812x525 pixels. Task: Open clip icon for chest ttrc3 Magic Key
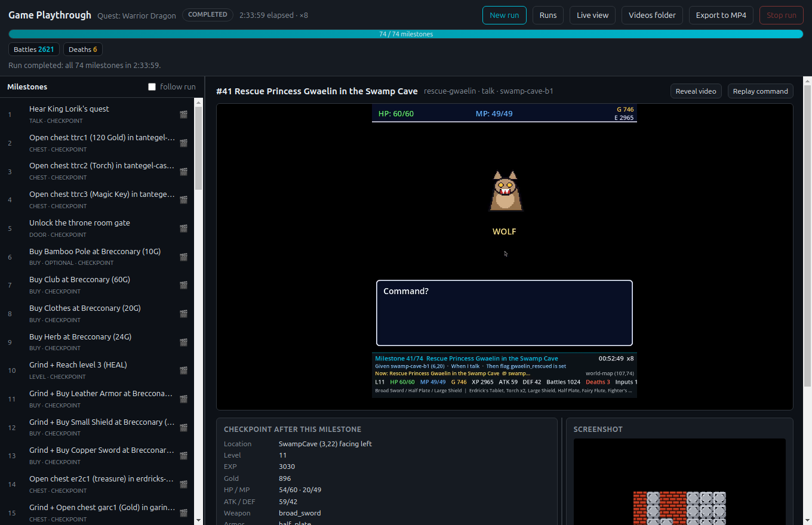click(183, 200)
